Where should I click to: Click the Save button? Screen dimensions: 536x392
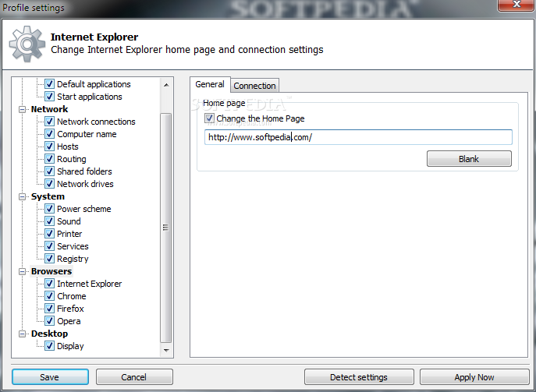coord(50,377)
